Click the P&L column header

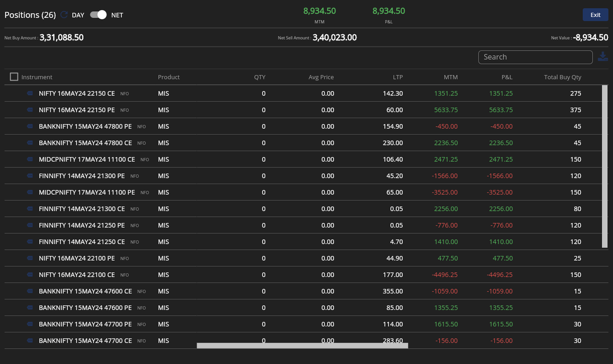pos(506,77)
